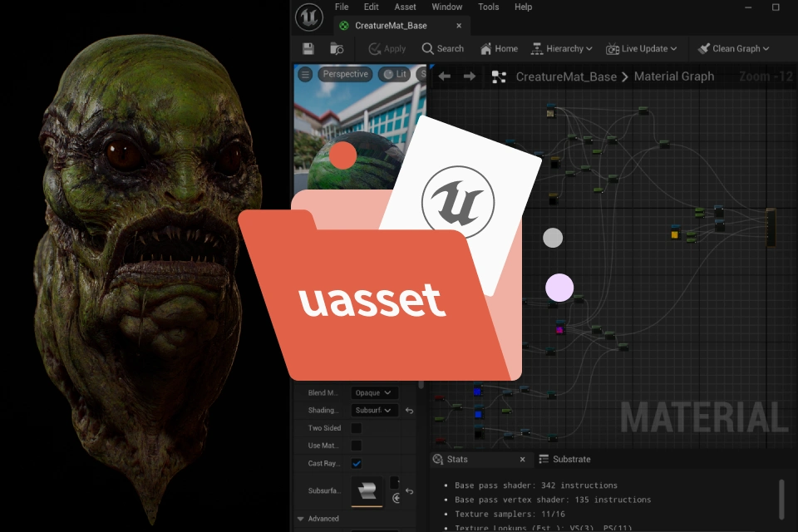Open the Clean Graph dropdown
This screenshot has width=798, height=532.
pos(733,49)
